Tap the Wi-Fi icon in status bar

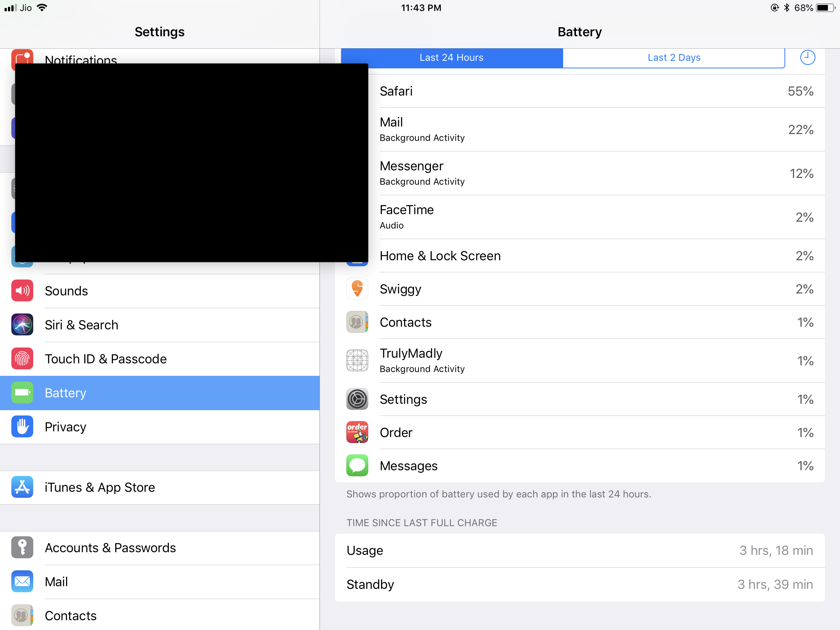coord(42,8)
